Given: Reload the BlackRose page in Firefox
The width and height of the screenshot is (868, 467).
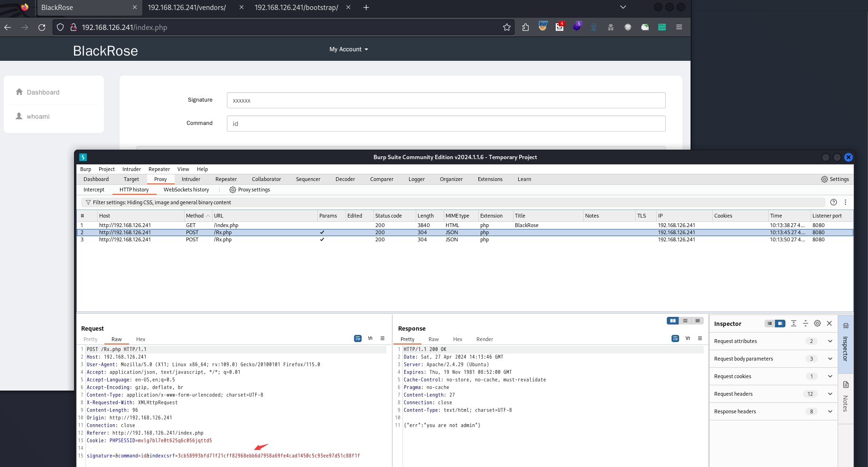Looking at the screenshot, I should tap(42, 27).
